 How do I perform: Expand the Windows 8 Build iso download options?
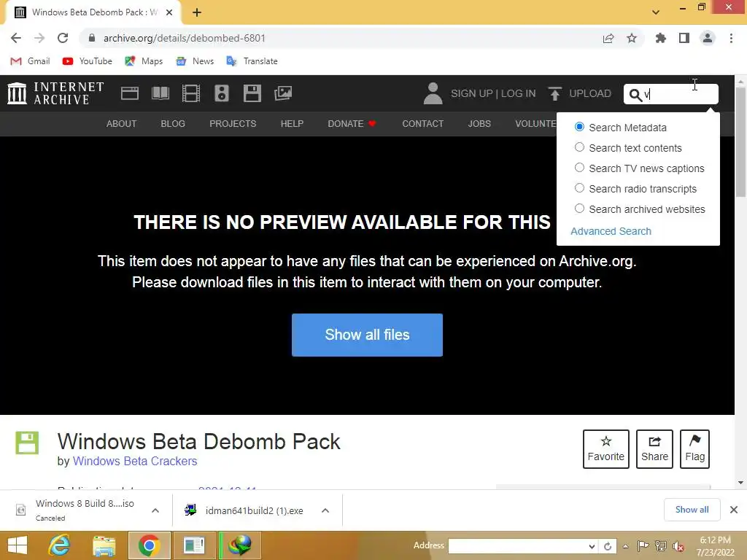point(155,510)
